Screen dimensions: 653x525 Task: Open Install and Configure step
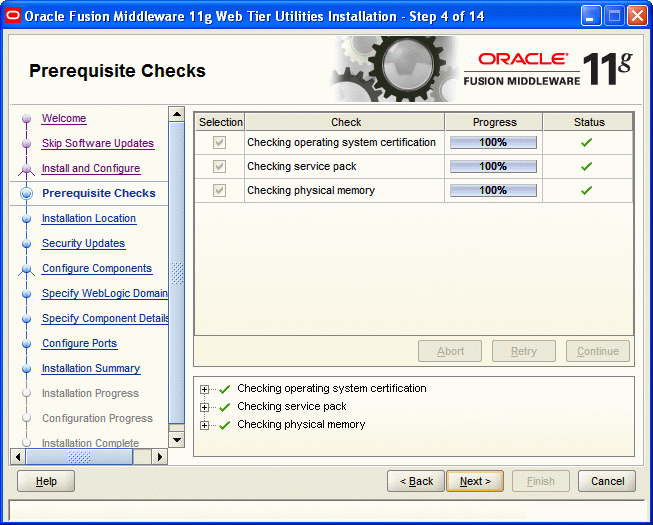click(91, 168)
